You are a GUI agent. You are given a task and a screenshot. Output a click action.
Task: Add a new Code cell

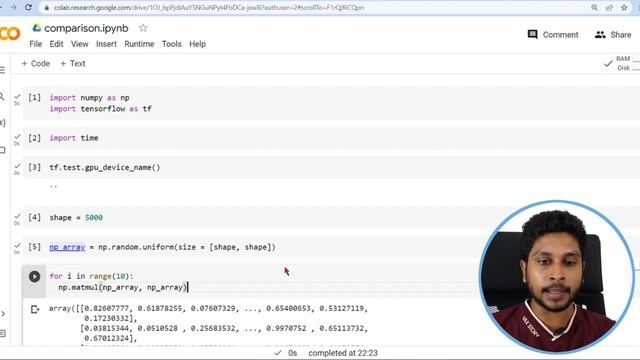[36, 63]
